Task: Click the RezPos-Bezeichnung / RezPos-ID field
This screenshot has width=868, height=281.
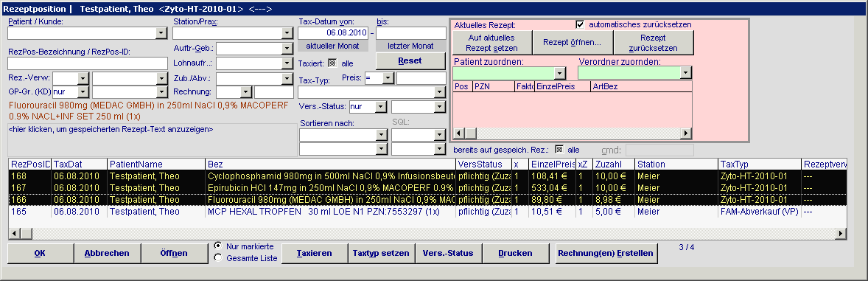Action: pos(88,63)
